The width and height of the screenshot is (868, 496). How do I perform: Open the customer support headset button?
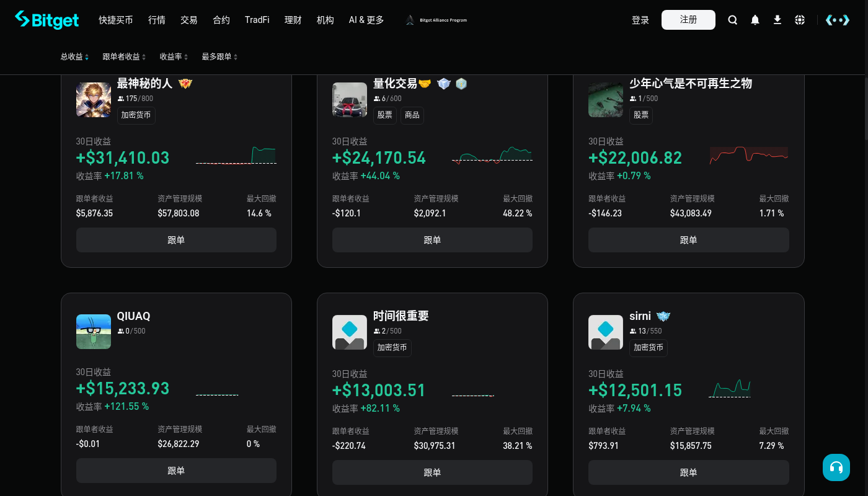pyautogui.click(x=836, y=467)
